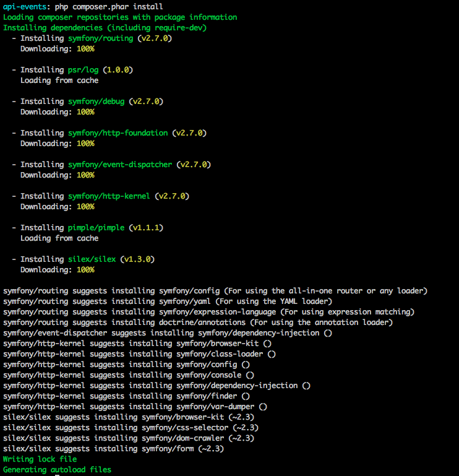Select package name 'psr/log'
Image resolution: width=459 pixels, height=476 pixels.
point(83,70)
